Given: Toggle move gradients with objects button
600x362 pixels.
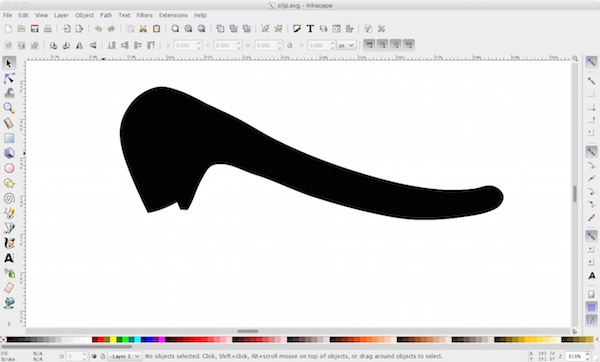Looking at the screenshot, I should pyautogui.click(x=396, y=45).
